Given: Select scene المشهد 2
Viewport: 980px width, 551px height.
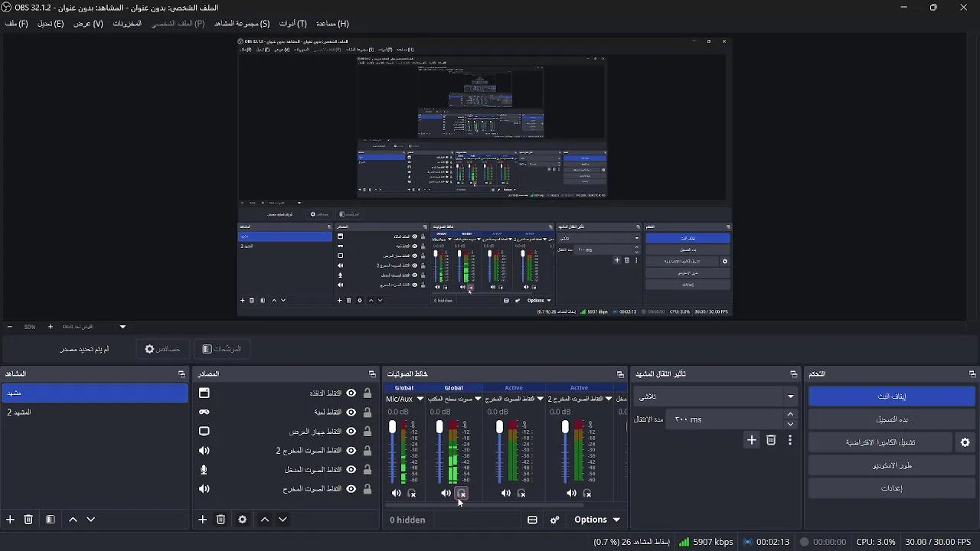Looking at the screenshot, I should 95,412.
